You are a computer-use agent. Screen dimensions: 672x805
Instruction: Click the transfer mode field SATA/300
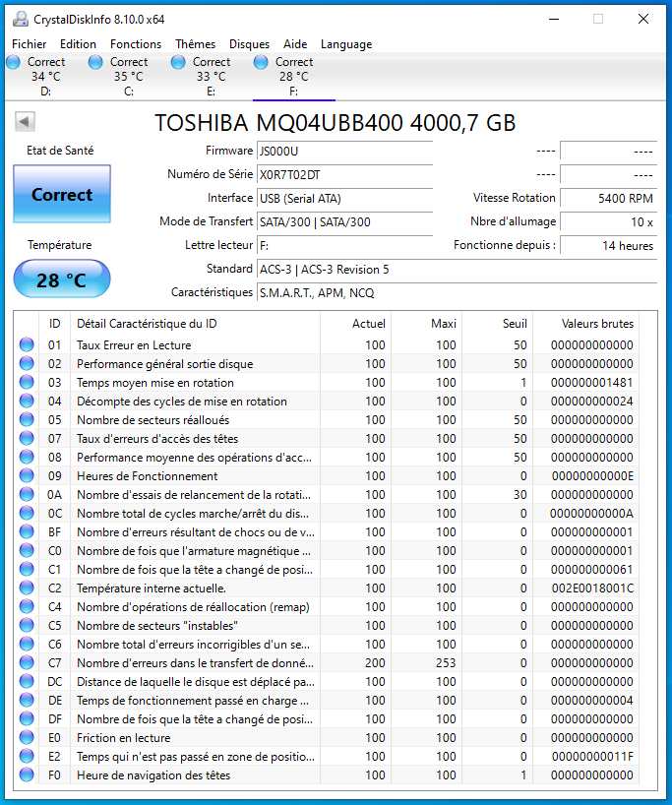click(x=344, y=221)
